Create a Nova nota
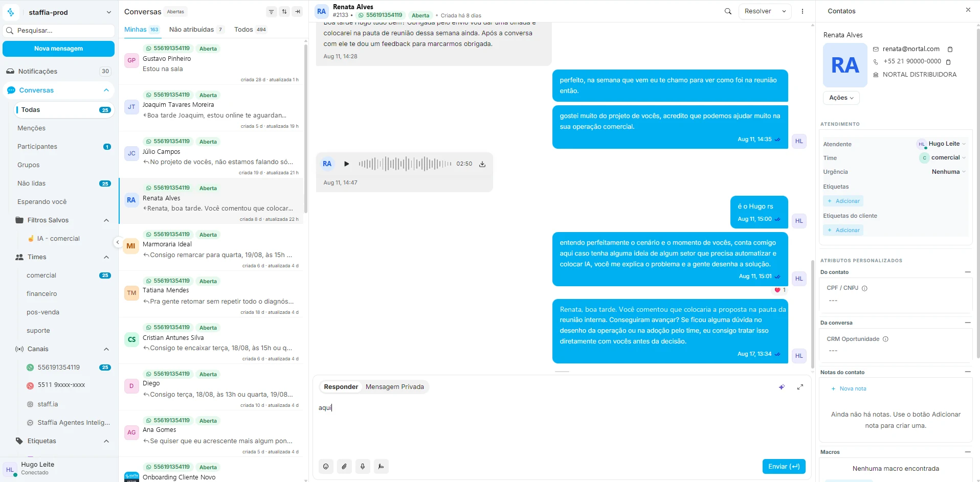 pos(849,388)
